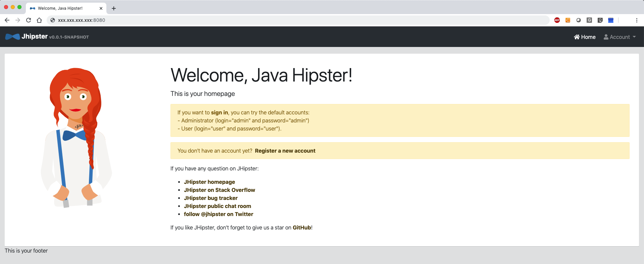Click the site info globe icon
644x264 pixels.
pos(52,20)
